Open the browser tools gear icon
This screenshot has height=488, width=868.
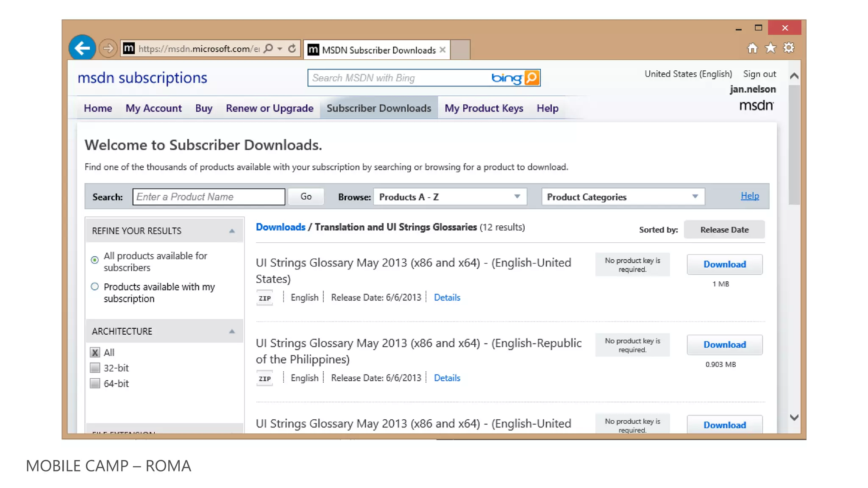(789, 48)
